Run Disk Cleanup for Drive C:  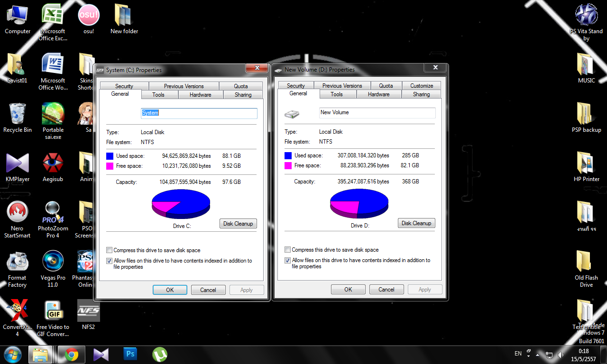pos(238,224)
